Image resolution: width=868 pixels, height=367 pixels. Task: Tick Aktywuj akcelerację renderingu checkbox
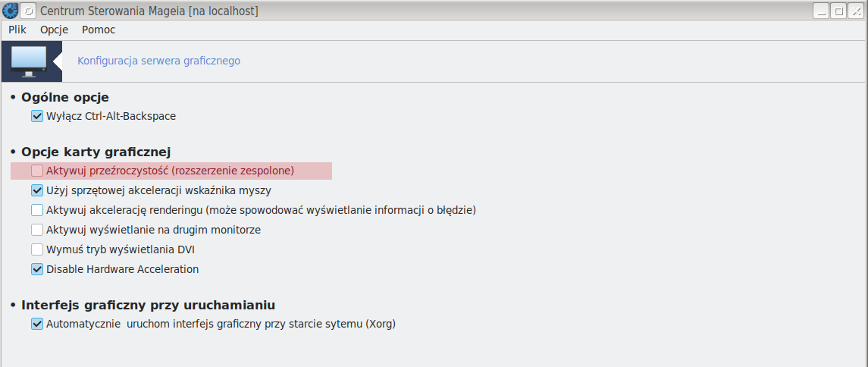click(37, 210)
